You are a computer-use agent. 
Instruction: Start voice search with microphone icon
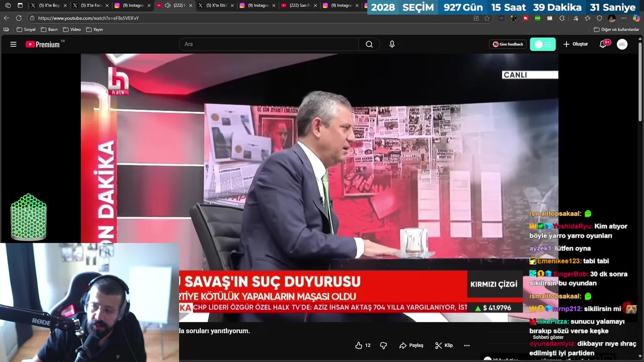392,44
